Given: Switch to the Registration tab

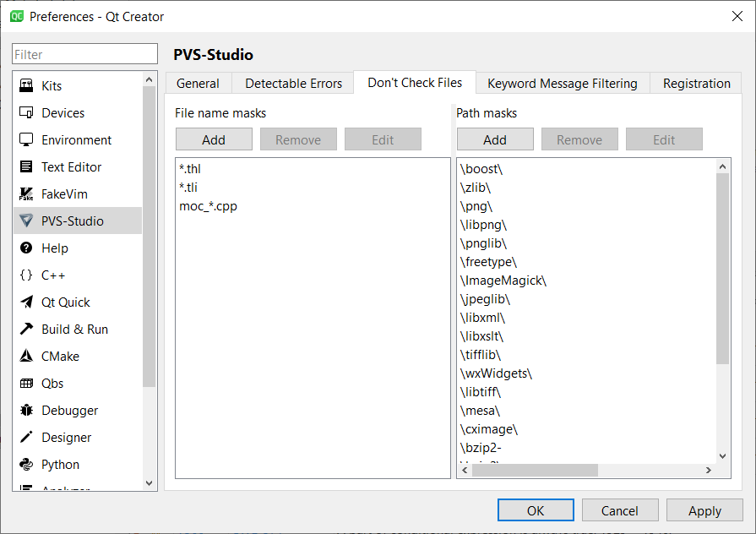Looking at the screenshot, I should click(x=695, y=83).
